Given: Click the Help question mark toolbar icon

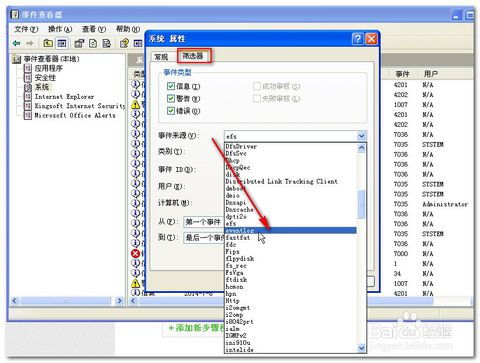Looking at the screenshot, I should [x=124, y=43].
